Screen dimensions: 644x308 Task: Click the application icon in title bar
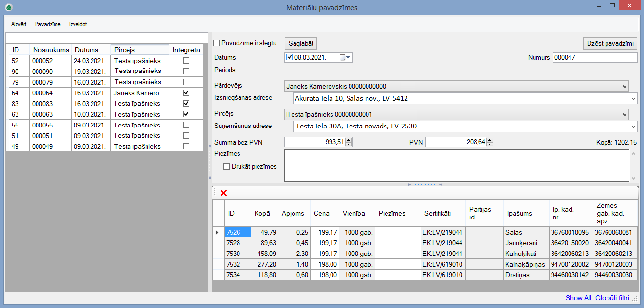click(8, 7)
